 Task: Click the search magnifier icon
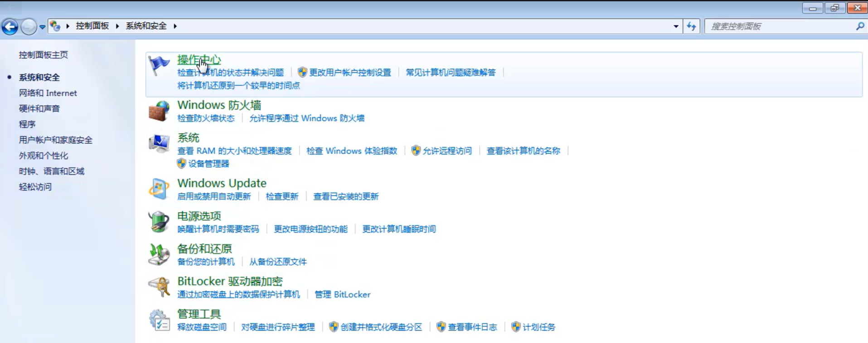click(860, 26)
